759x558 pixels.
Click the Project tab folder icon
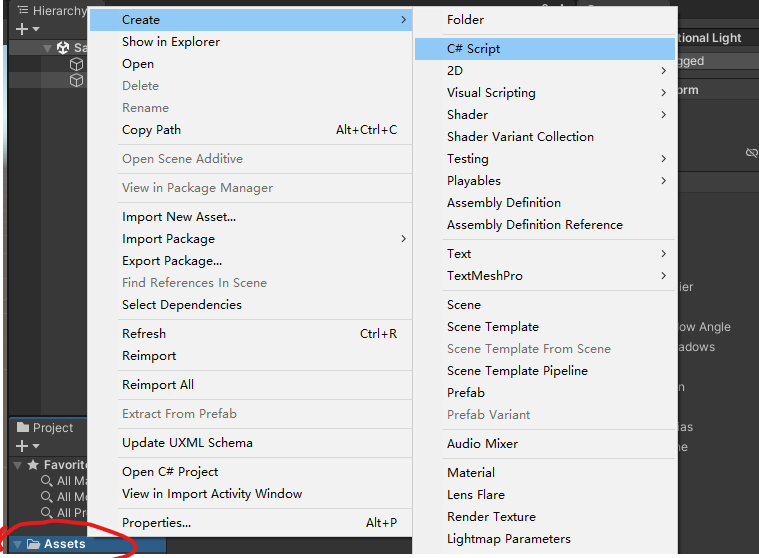pos(23,427)
